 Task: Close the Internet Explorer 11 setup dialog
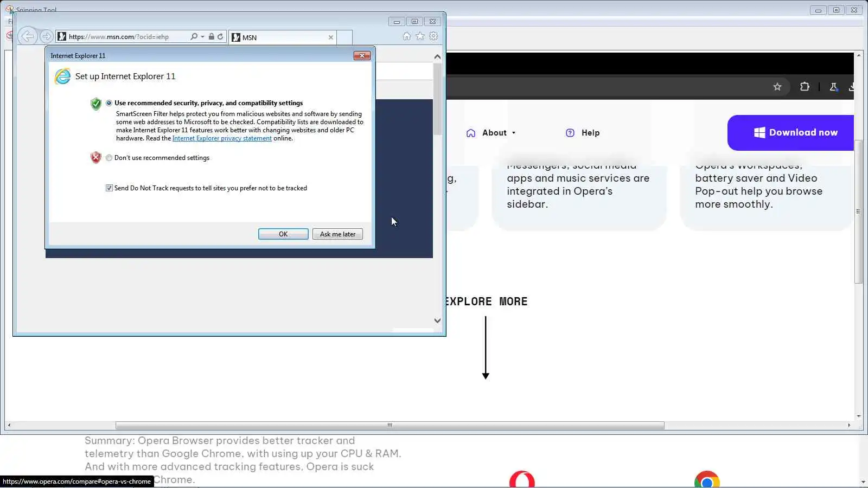[x=362, y=55]
